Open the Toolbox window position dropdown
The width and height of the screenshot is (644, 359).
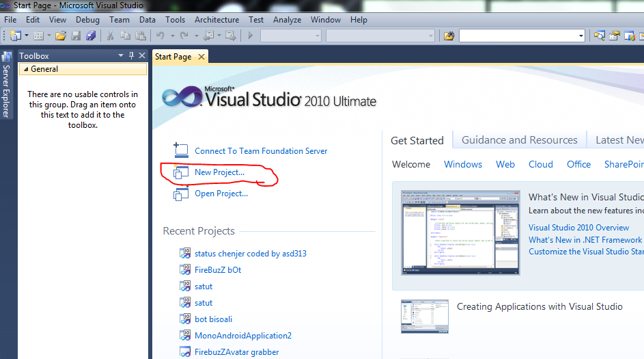(121, 55)
